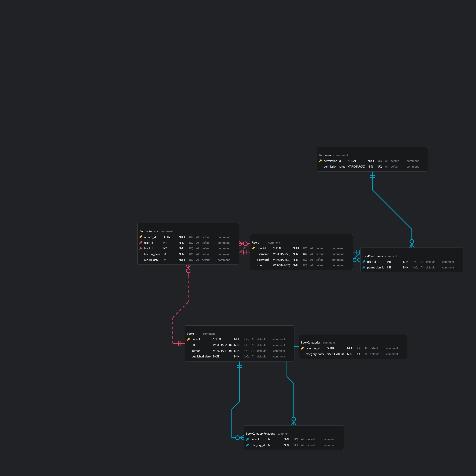Click the default field of published_date column
The width and height of the screenshot is (476, 476).
[261, 357]
